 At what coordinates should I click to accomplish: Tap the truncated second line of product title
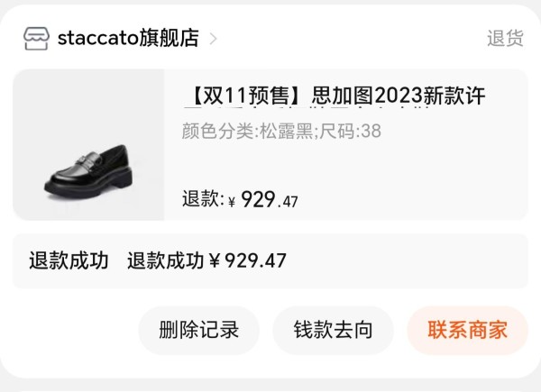tap(307, 109)
